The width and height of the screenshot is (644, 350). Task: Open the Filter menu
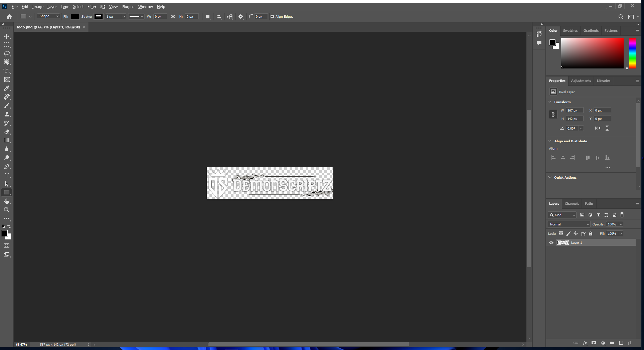(x=92, y=7)
